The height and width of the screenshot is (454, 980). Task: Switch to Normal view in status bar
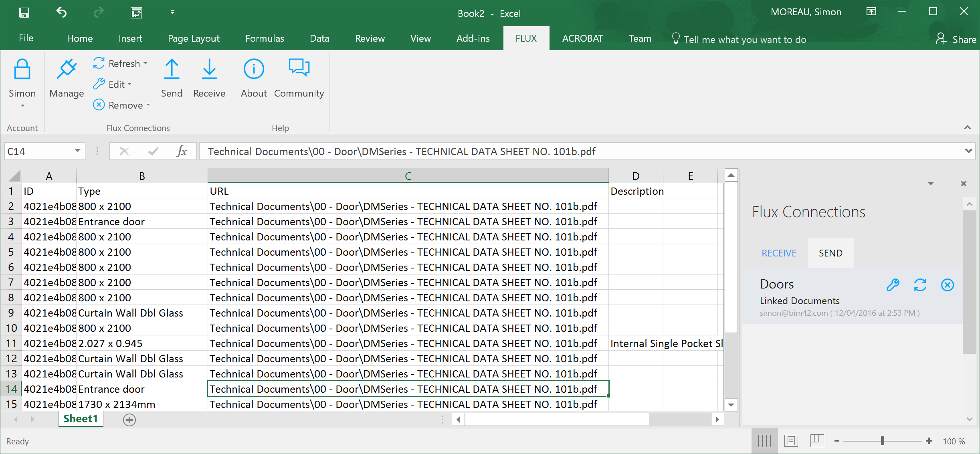[764, 441]
